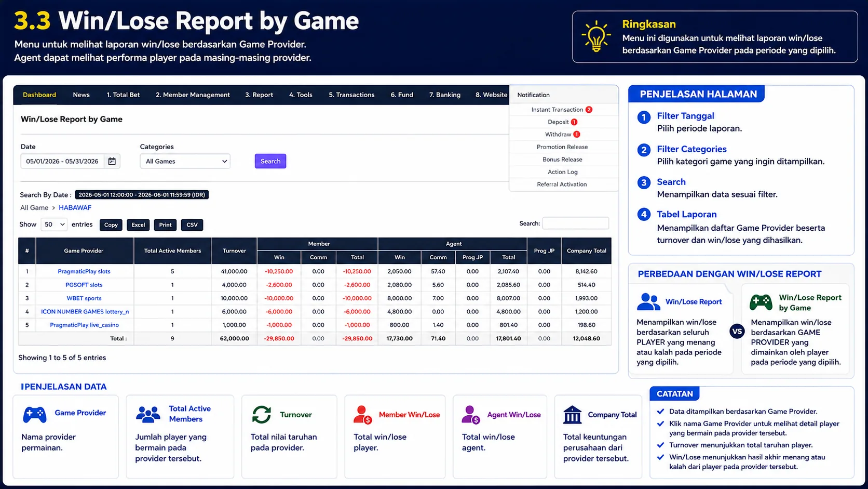This screenshot has width=868, height=489.
Task: Click the lightbulb icon beside Ringkasan
Action: click(596, 37)
